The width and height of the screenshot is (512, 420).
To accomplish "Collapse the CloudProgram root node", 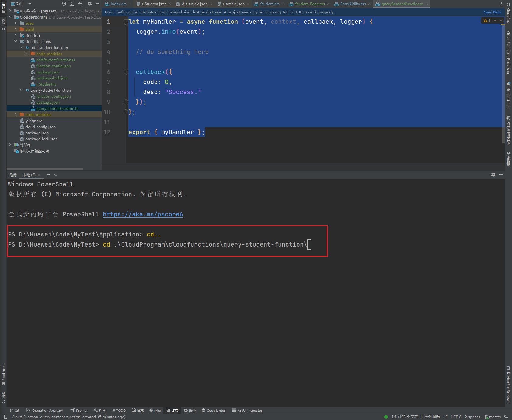I will pyautogui.click(x=10, y=17).
